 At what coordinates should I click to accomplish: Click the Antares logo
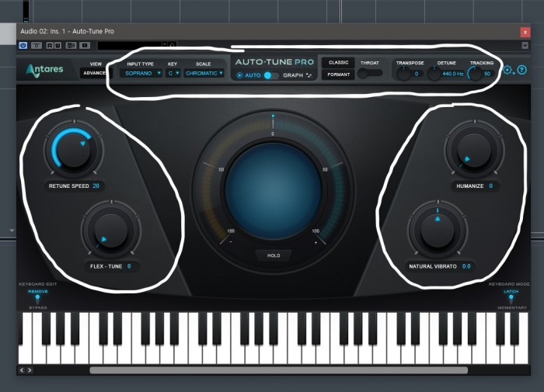45,70
